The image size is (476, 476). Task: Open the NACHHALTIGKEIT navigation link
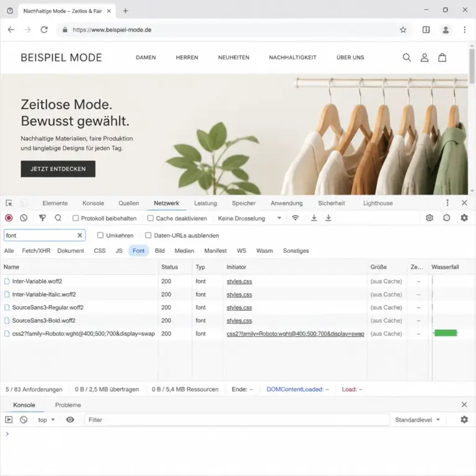[x=293, y=58]
